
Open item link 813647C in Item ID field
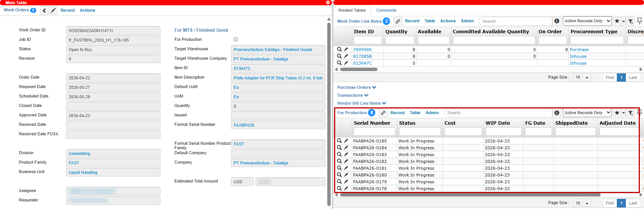(x=242, y=69)
